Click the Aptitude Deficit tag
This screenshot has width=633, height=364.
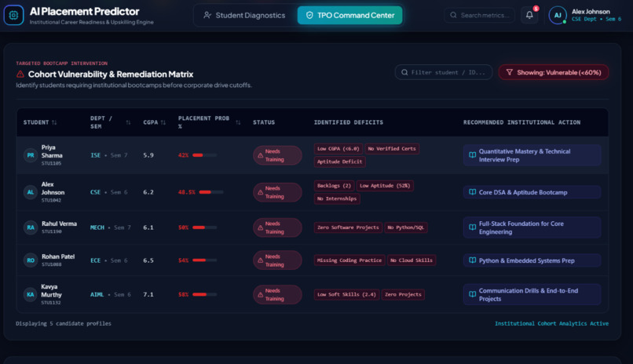coord(339,162)
